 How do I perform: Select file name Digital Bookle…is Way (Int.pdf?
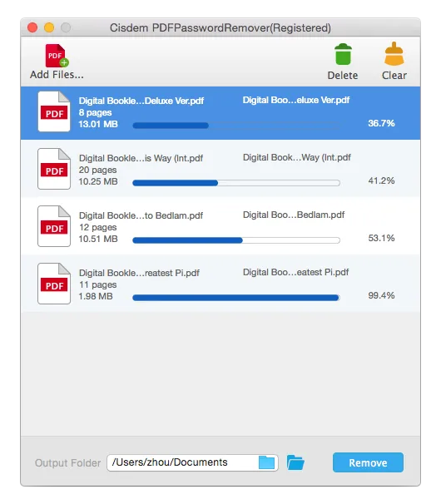[141, 158]
